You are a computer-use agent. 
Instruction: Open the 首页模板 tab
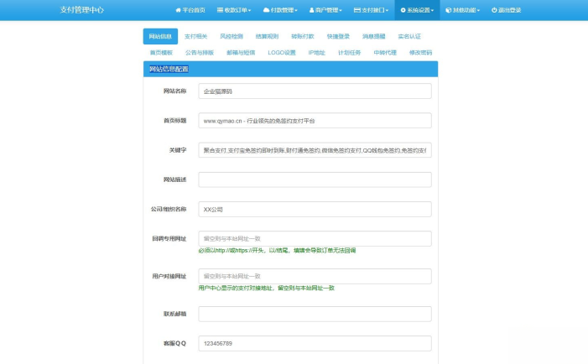coord(161,53)
